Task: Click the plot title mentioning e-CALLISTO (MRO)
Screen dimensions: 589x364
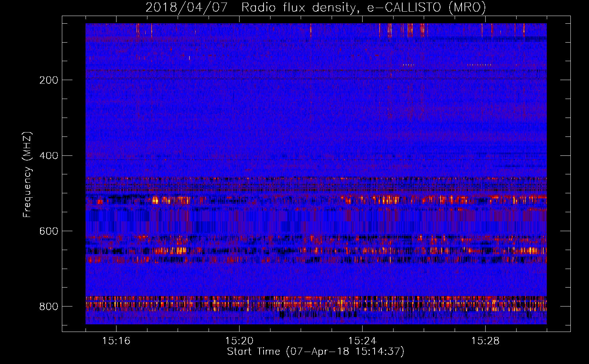Action: 316,7
